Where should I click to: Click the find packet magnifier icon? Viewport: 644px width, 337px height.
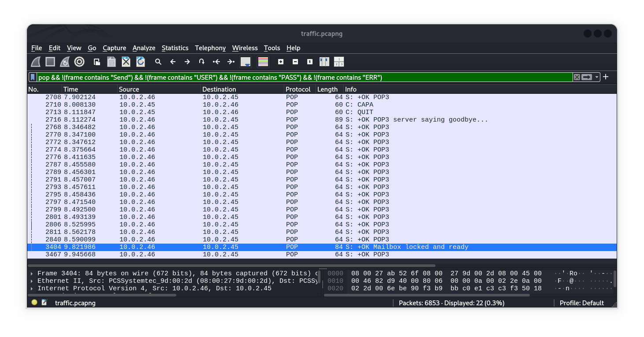click(x=158, y=62)
